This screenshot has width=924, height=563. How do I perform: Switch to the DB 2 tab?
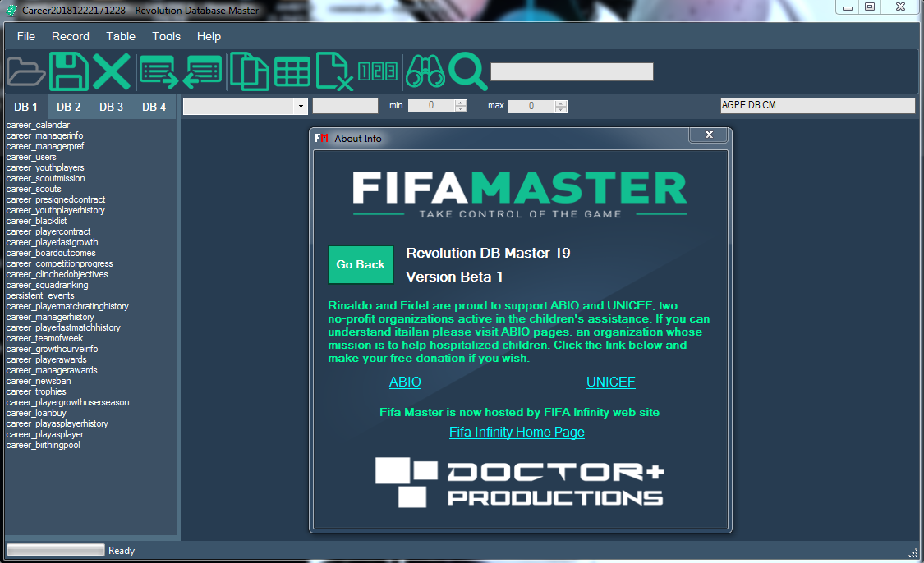(68, 107)
